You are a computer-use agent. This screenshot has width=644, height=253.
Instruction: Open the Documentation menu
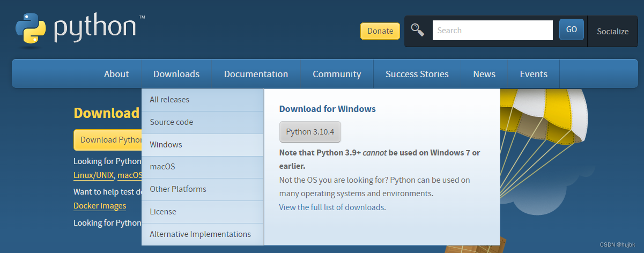tap(256, 74)
